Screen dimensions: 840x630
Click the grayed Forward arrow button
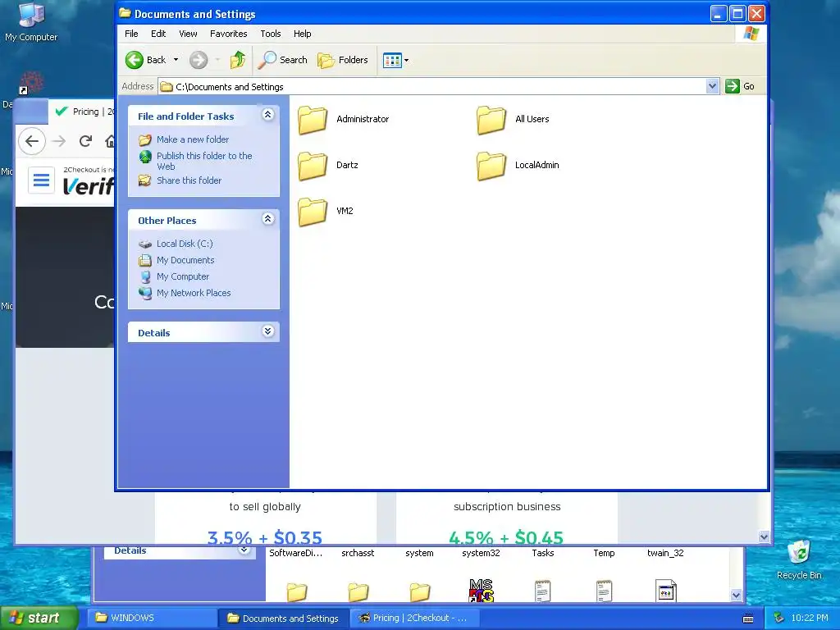tap(199, 60)
